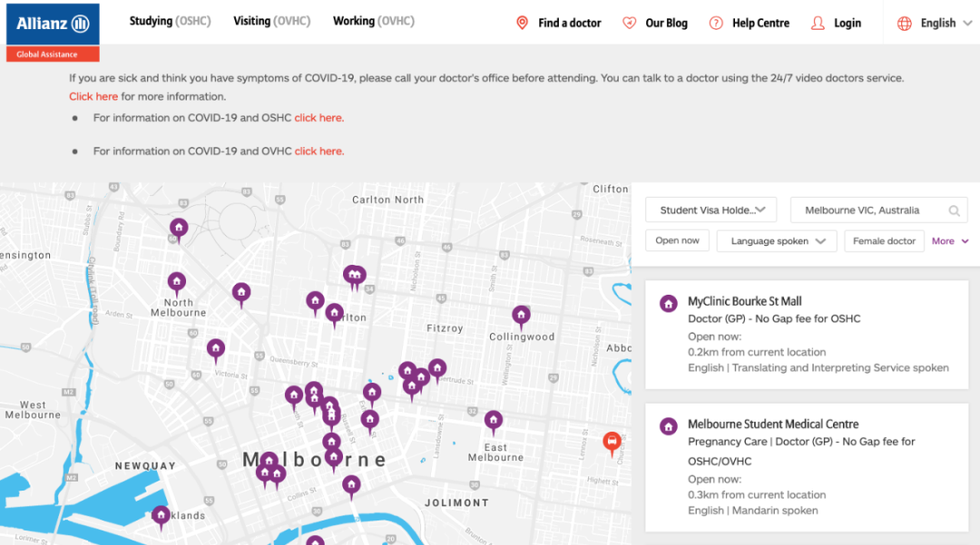Screen dimensions: 980x545
Task: Click the Melbourne Student Medical Centre purple icon
Action: (x=668, y=427)
